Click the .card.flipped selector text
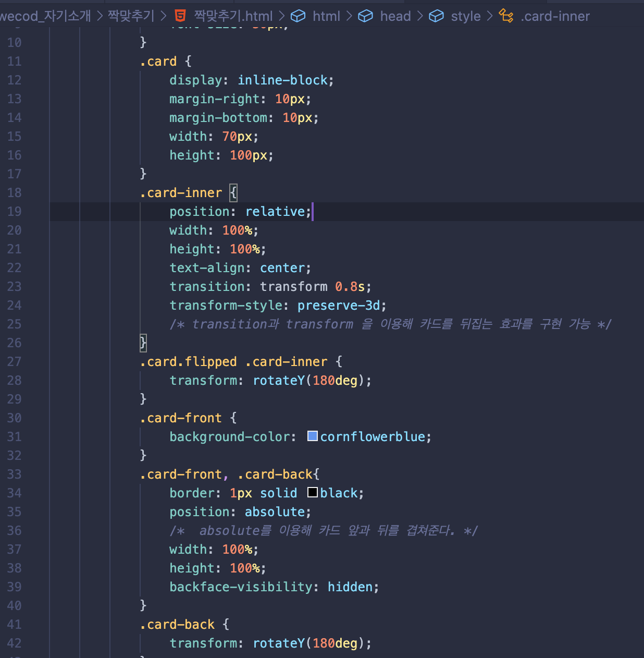This screenshot has width=644, height=658. [x=188, y=362]
